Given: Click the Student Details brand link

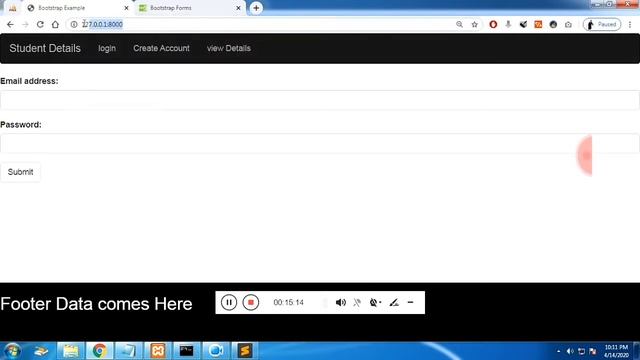Looking at the screenshot, I should (x=45, y=48).
